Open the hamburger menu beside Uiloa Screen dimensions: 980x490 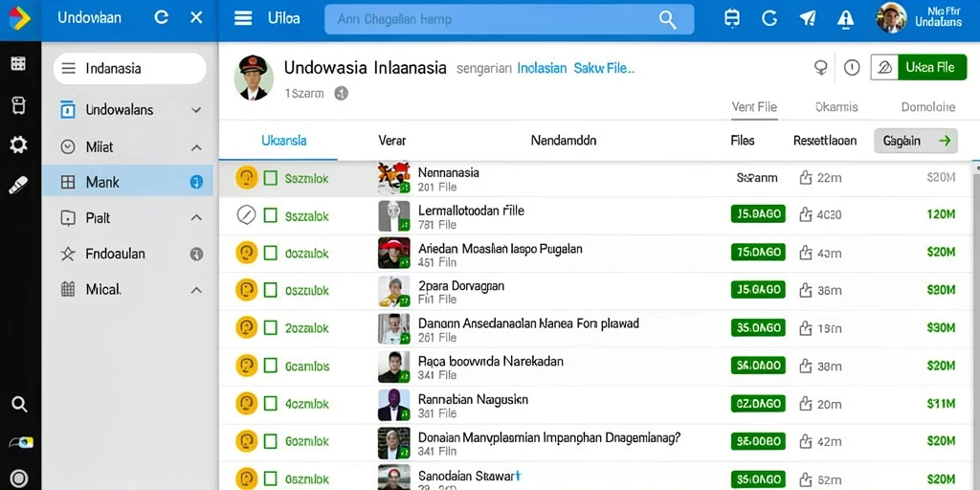coord(242,18)
